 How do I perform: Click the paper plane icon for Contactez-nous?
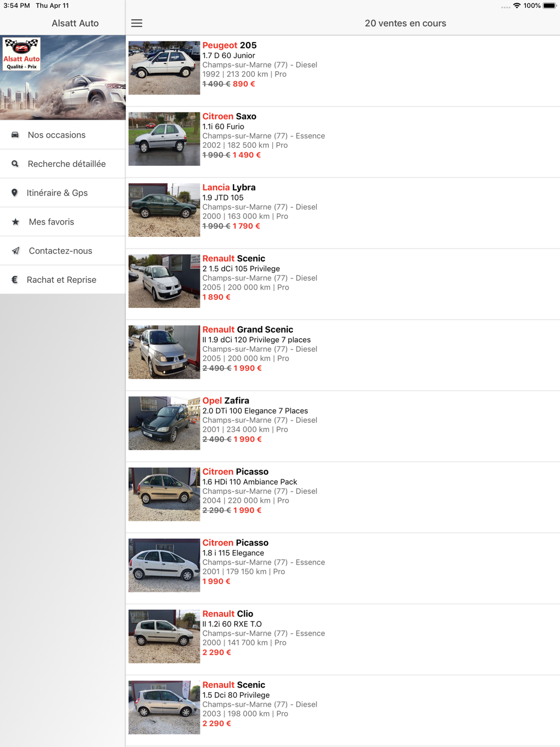tap(16, 251)
